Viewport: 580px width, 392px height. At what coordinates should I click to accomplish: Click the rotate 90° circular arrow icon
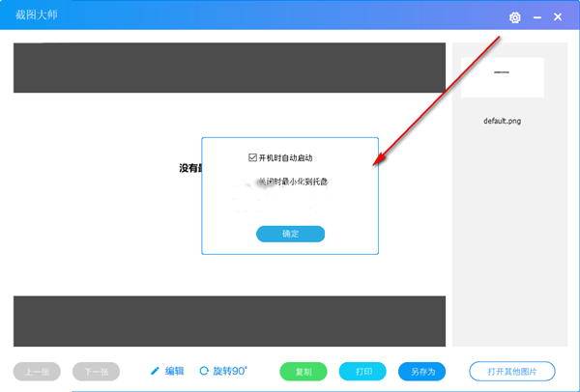(204, 371)
